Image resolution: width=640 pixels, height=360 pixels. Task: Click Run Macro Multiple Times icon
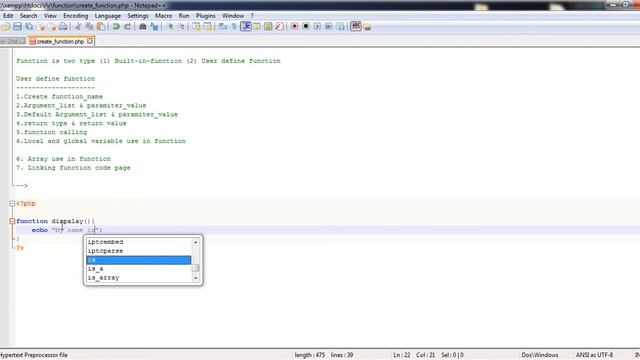329,27
